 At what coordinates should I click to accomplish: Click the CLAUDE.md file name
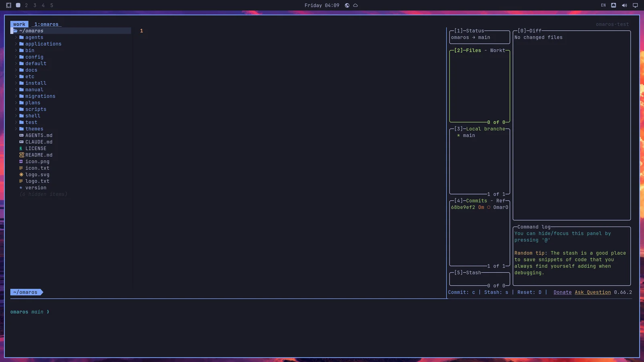(39, 142)
